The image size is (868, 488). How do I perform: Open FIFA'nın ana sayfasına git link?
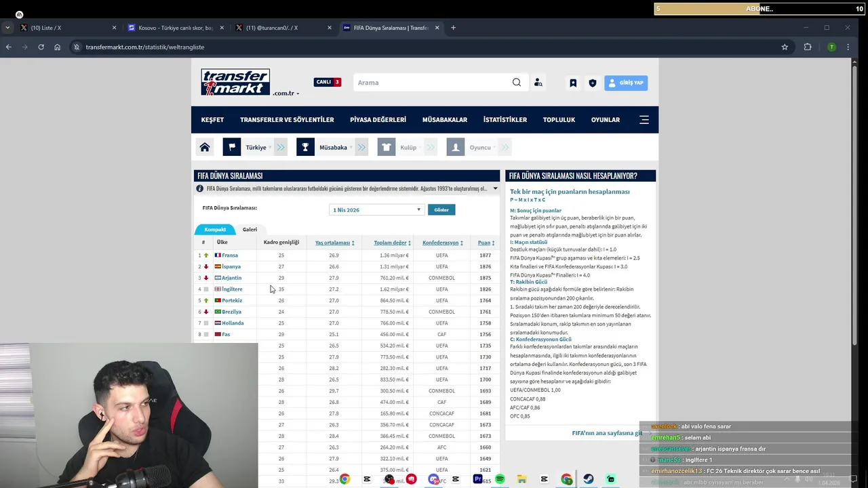(x=607, y=433)
